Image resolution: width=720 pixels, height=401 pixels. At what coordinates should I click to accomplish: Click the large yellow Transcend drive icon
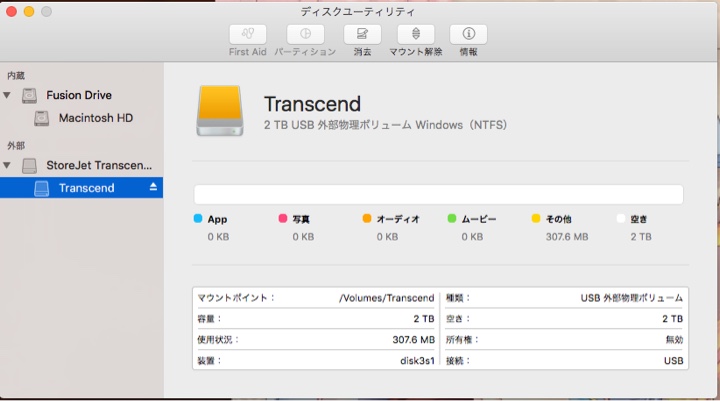click(x=220, y=111)
